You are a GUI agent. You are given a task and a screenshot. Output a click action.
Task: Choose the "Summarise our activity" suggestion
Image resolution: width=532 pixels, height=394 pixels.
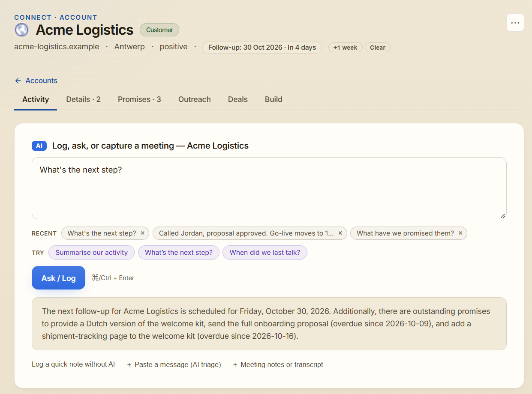tap(92, 253)
